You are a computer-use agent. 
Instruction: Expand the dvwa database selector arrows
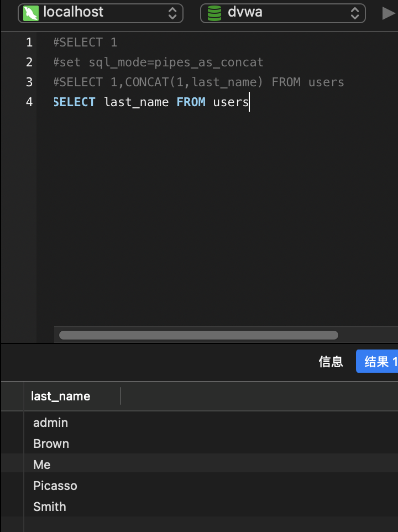pyautogui.click(x=355, y=13)
